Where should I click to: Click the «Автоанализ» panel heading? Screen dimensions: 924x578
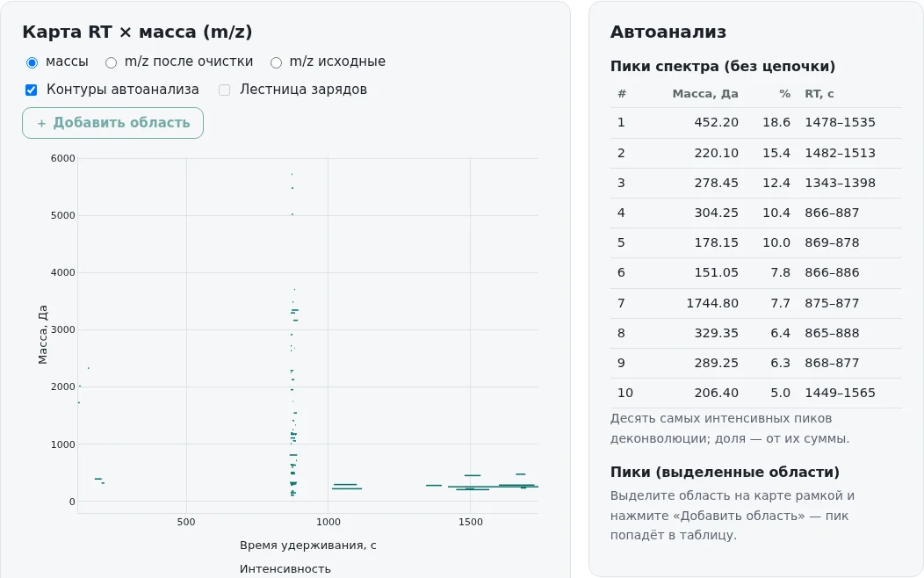tap(668, 32)
